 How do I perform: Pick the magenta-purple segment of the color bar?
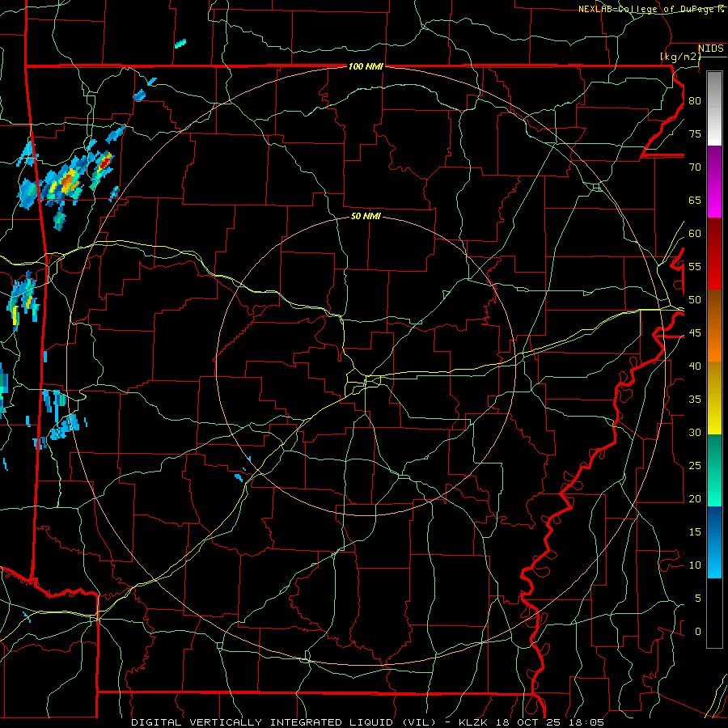pos(714,181)
